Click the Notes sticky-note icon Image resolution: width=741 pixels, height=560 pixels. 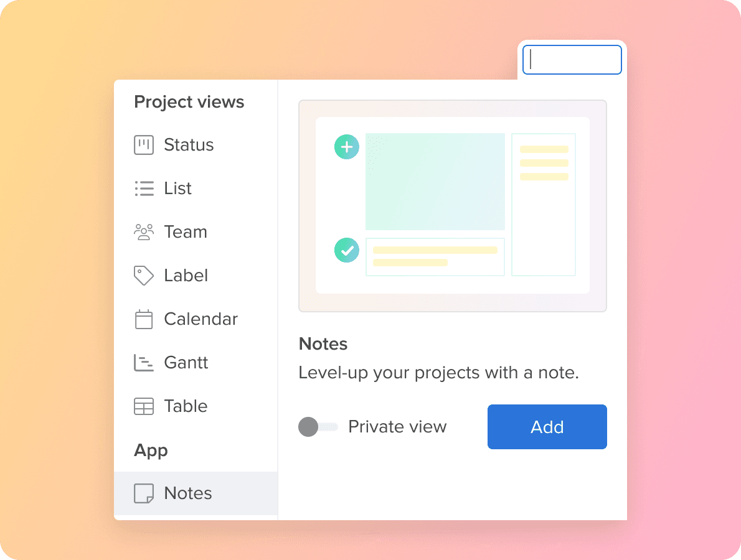[144, 493]
